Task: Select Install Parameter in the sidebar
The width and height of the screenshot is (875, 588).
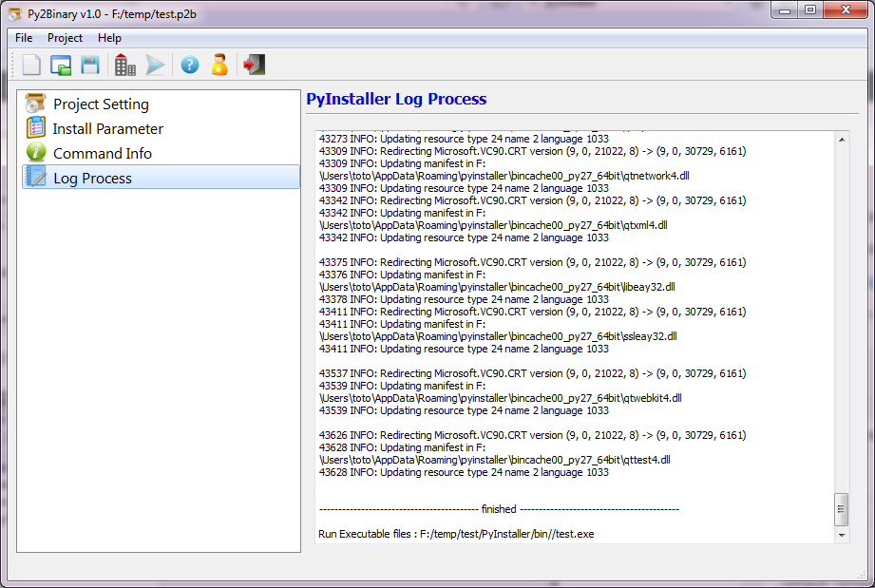Action: pyautogui.click(x=161, y=128)
